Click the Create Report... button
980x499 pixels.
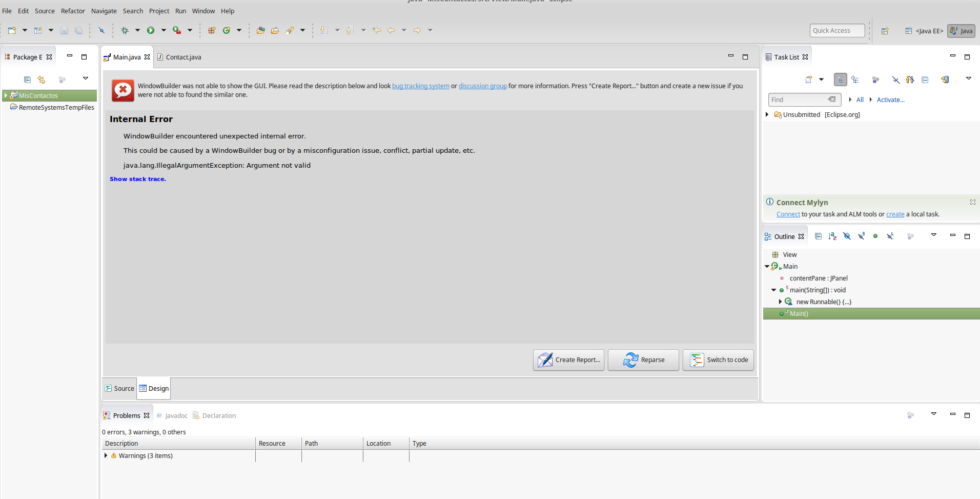[x=568, y=360]
